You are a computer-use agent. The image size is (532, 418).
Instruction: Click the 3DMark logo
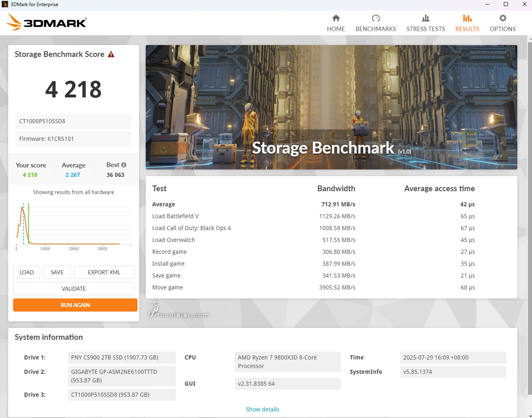tap(46, 22)
